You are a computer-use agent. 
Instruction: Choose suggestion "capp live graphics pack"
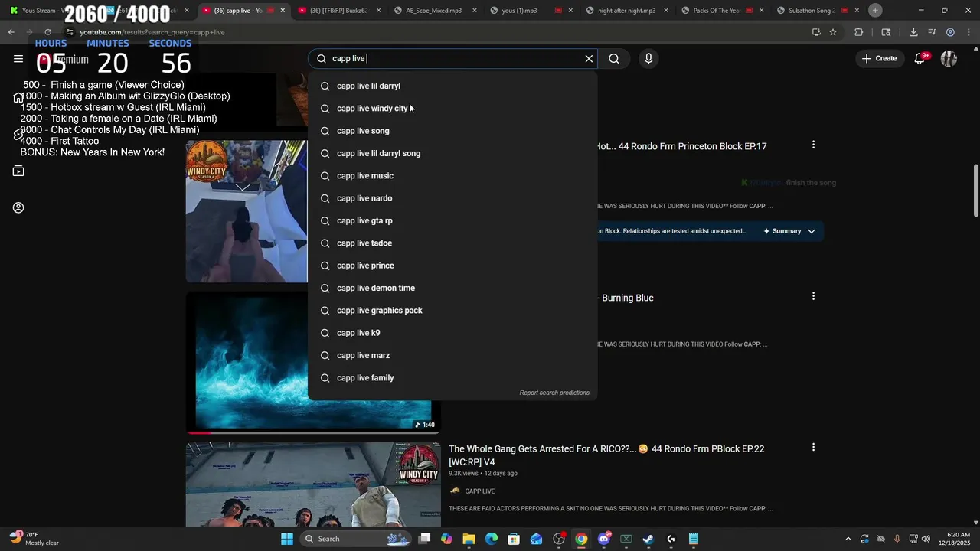[x=452, y=311]
